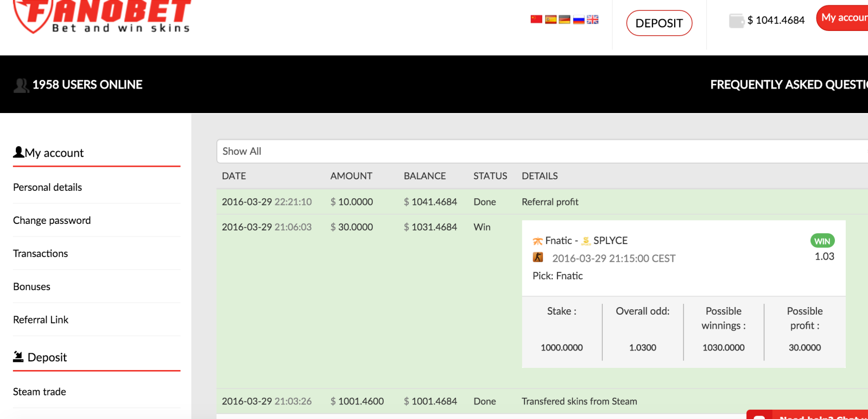This screenshot has height=419, width=868.
Task: Click the Deposit sidebar heading
Action: tap(47, 358)
